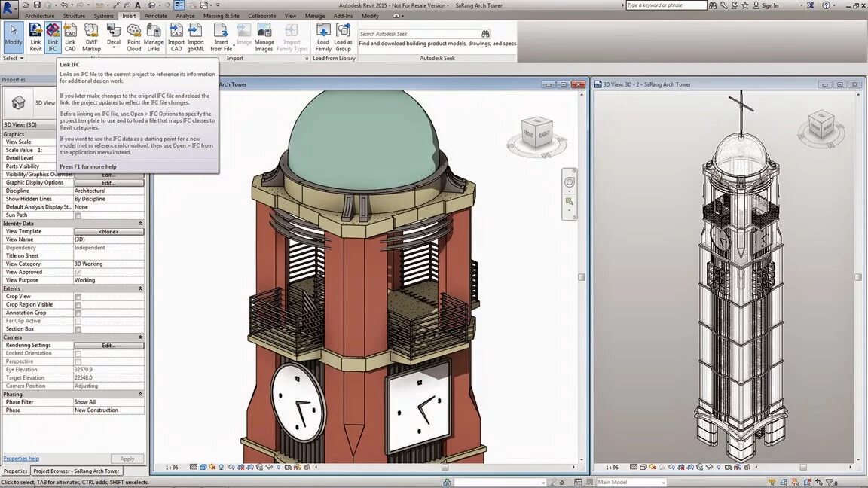Open the DWF Markup tool
Screen dimensions: 868x488
click(x=91, y=37)
